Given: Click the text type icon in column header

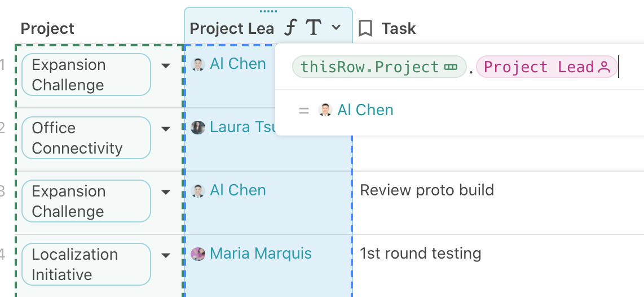Looking at the screenshot, I should pos(314,28).
